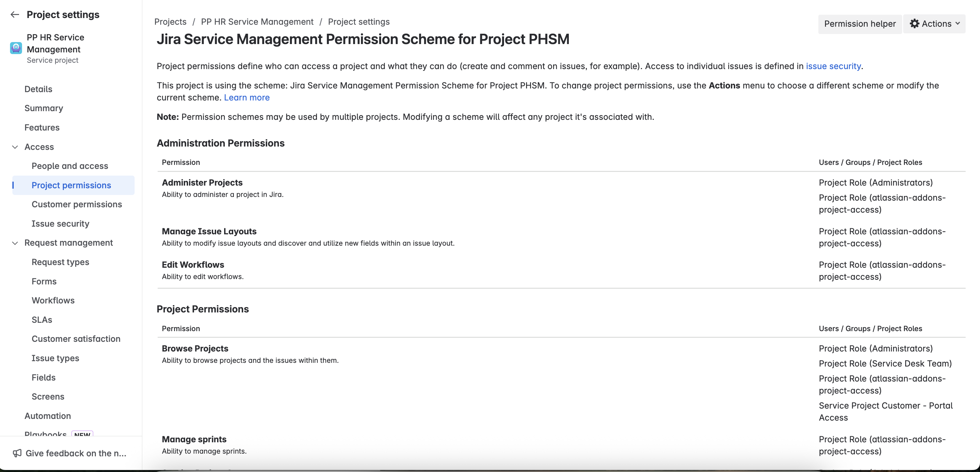Image resolution: width=980 pixels, height=472 pixels.
Task: Click Project settings breadcrumb
Action: pos(359,22)
